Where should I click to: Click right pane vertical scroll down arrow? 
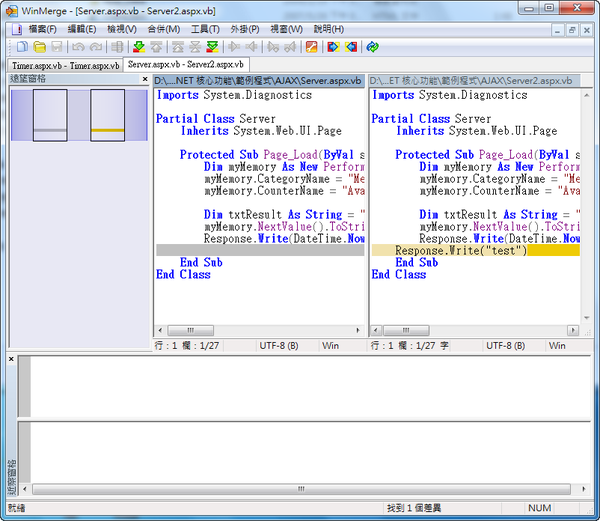point(587,318)
